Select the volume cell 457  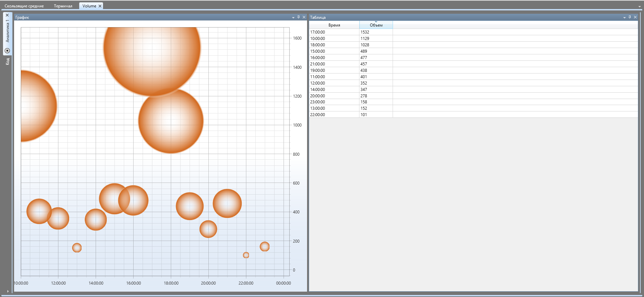pos(376,64)
